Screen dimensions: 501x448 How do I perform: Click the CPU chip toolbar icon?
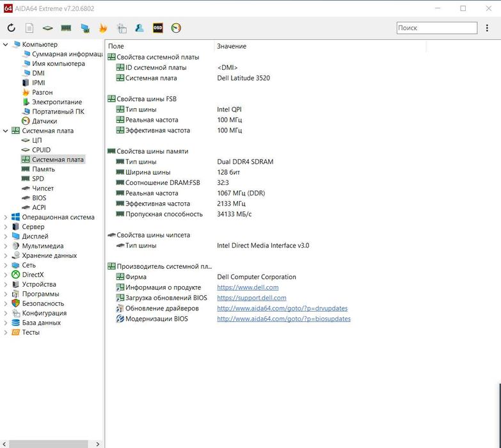click(47, 28)
